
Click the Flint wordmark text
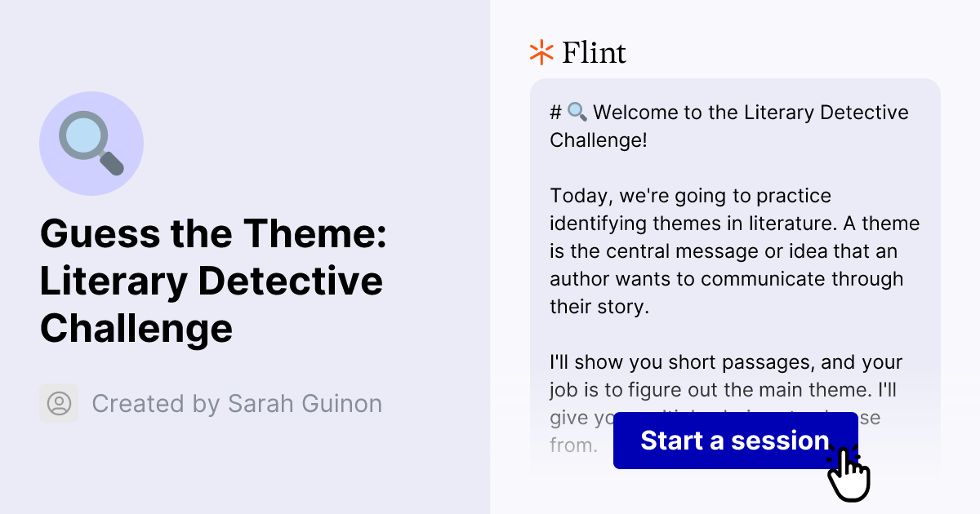point(593,52)
